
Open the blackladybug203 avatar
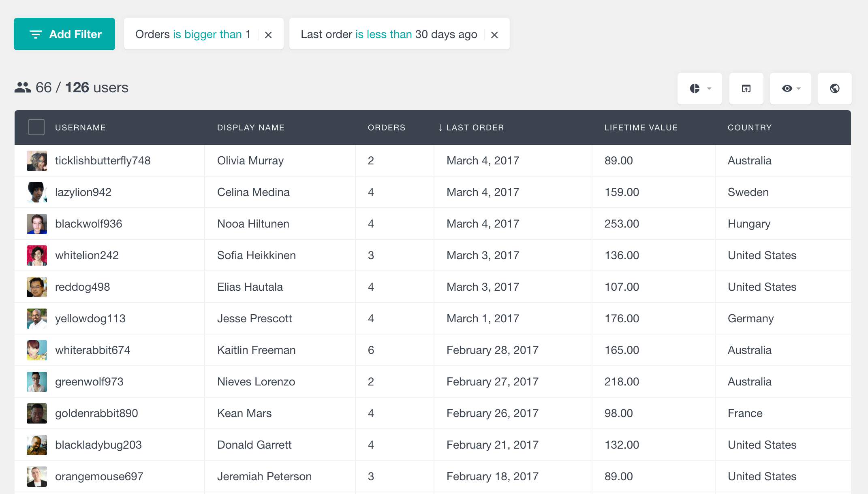37,445
